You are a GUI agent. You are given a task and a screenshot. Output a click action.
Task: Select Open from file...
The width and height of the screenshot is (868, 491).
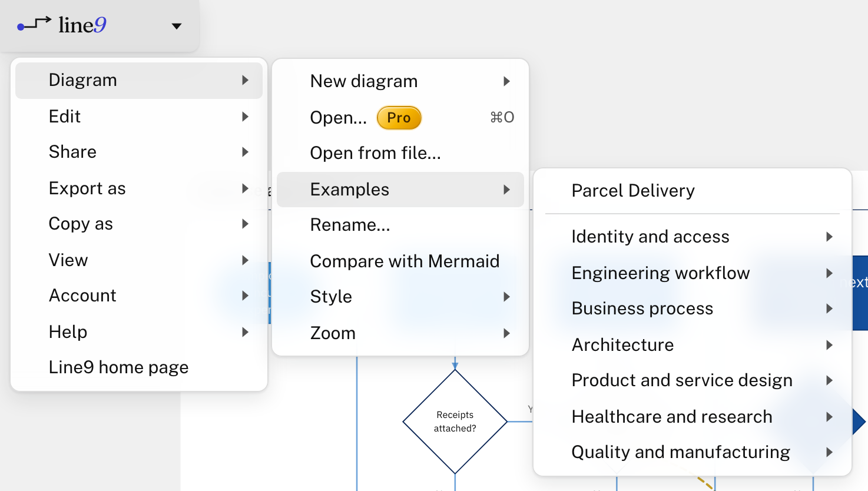click(400, 153)
